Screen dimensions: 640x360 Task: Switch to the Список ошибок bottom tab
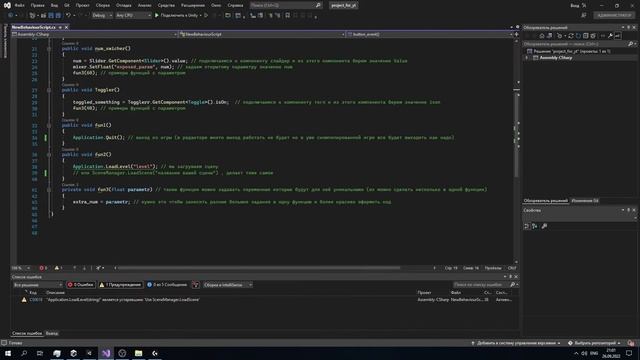[27, 333]
